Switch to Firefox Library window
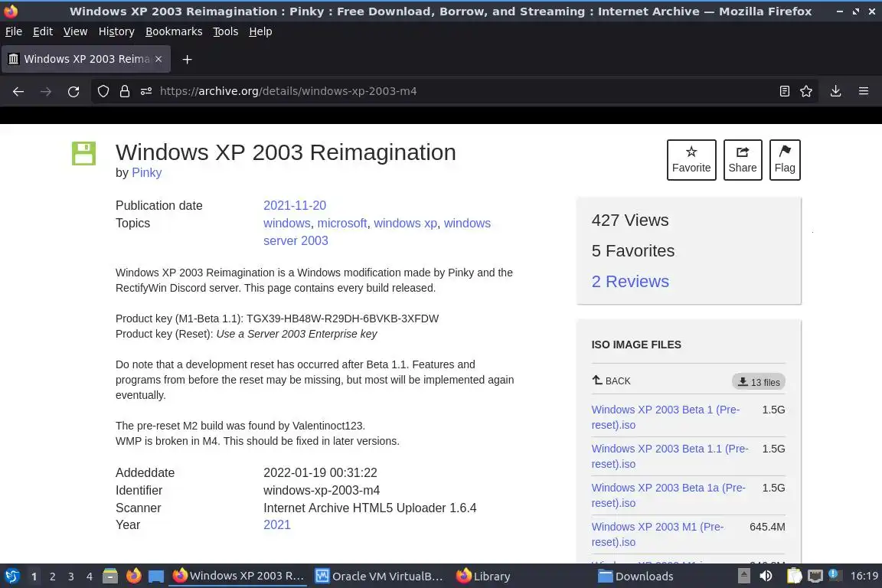Viewport: 882px width, 588px height. [484, 577]
